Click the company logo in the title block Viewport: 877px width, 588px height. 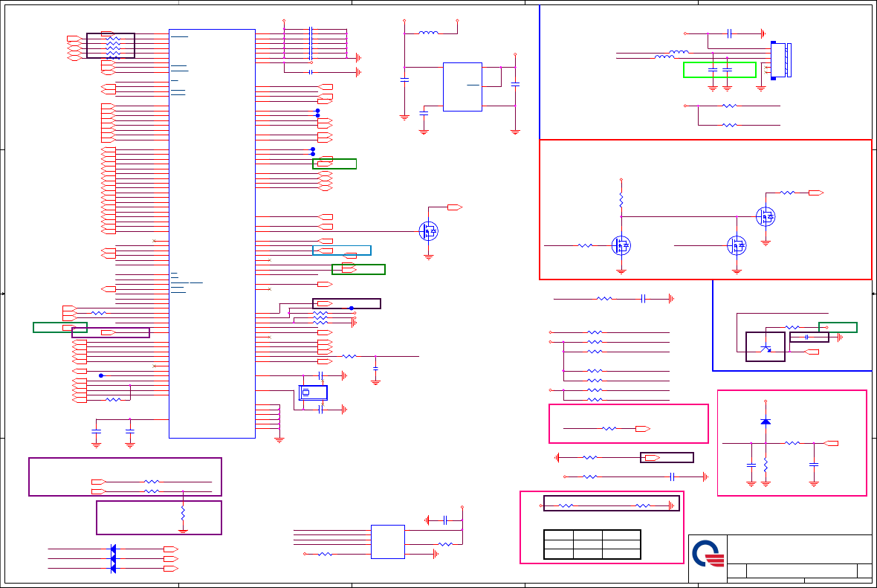coord(708,554)
